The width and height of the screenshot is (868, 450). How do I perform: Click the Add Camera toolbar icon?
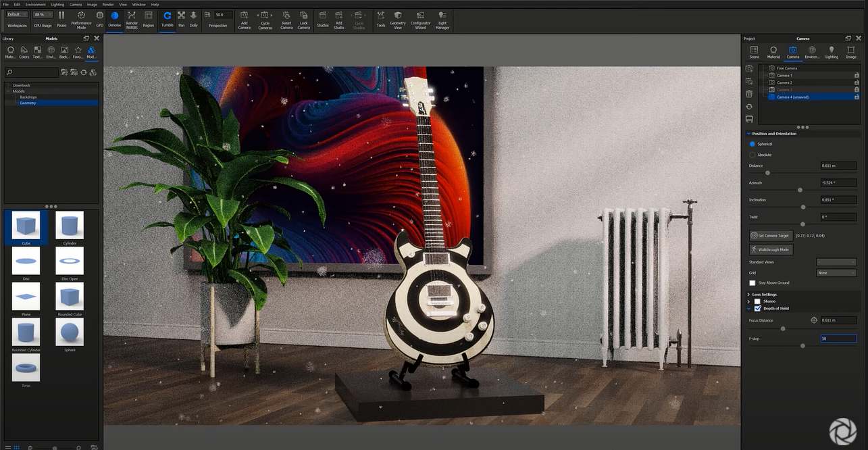pyautogui.click(x=244, y=20)
